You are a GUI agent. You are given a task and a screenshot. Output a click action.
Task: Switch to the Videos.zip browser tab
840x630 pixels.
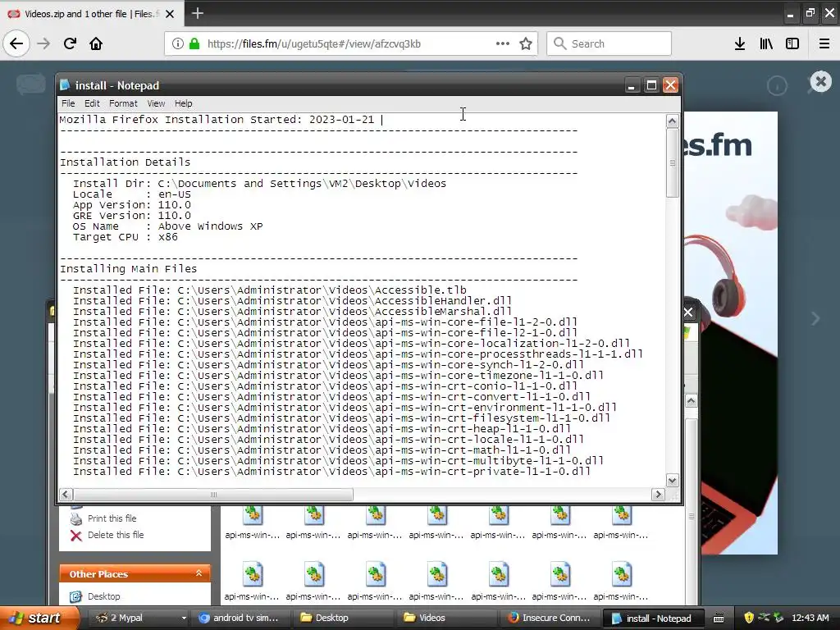tap(91, 14)
